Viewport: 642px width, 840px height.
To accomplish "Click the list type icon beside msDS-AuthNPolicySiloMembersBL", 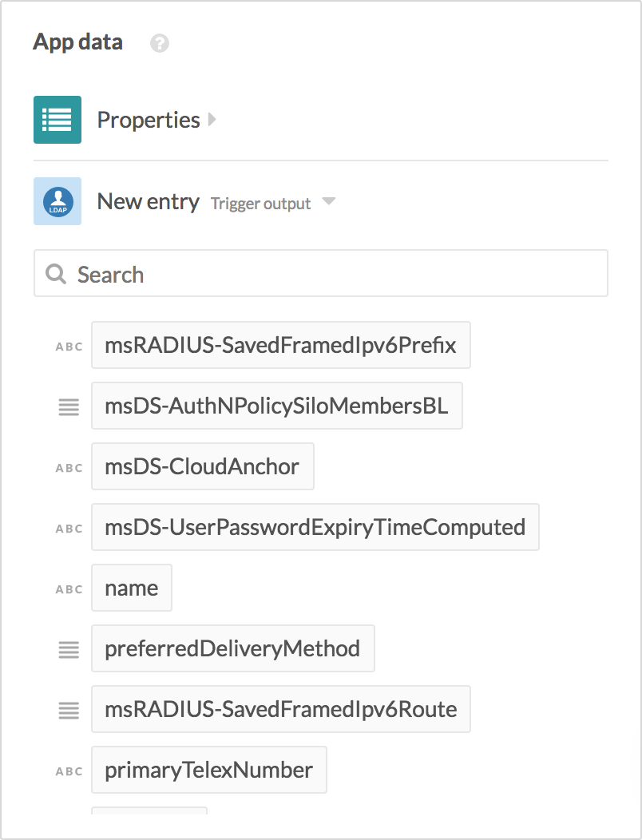I will click(69, 406).
